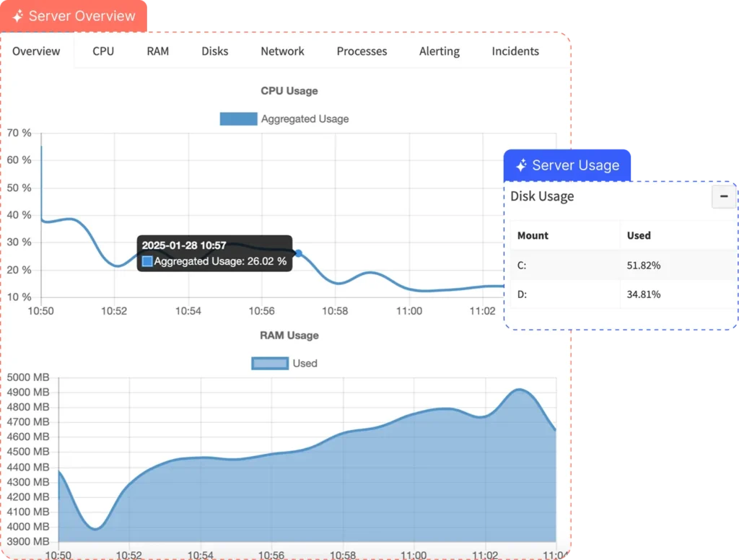This screenshot has height=560, width=739.
Task: View the Incidents tab
Action: [515, 51]
